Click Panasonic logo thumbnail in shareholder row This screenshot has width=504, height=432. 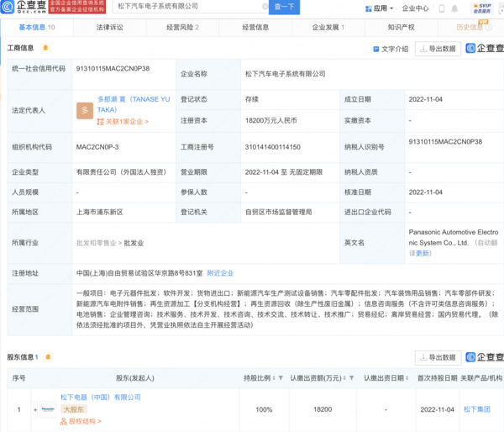click(48, 409)
